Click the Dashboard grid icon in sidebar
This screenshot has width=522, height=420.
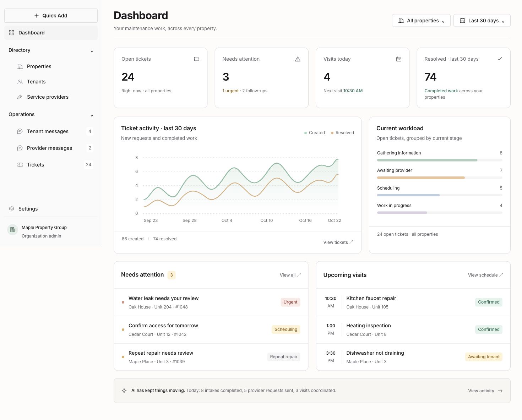coord(11,33)
